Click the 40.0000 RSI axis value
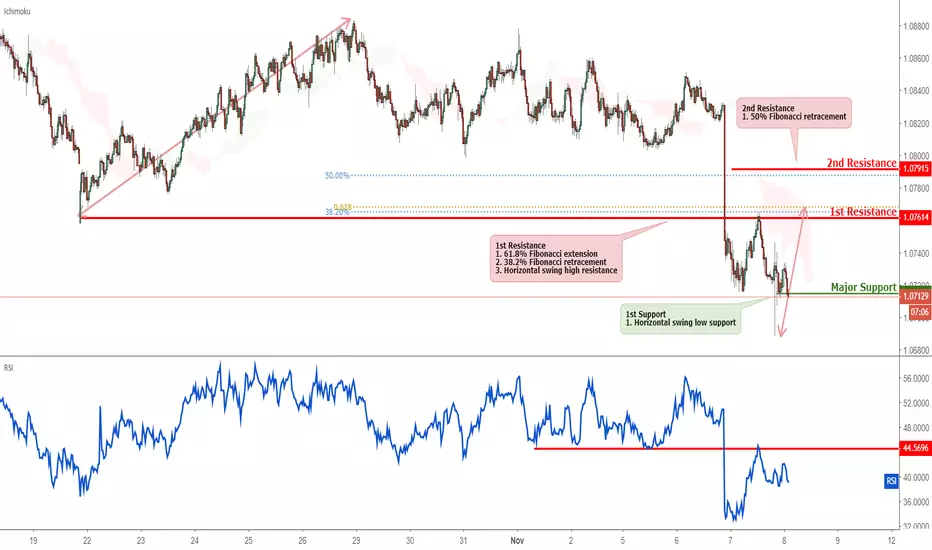This screenshot has height=550, width=932. [915, 477]
